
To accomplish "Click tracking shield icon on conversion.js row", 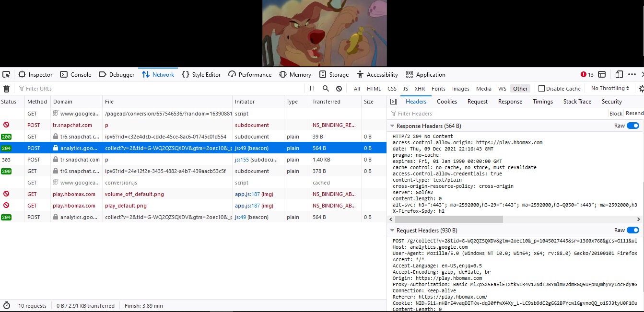I will 56,183.
